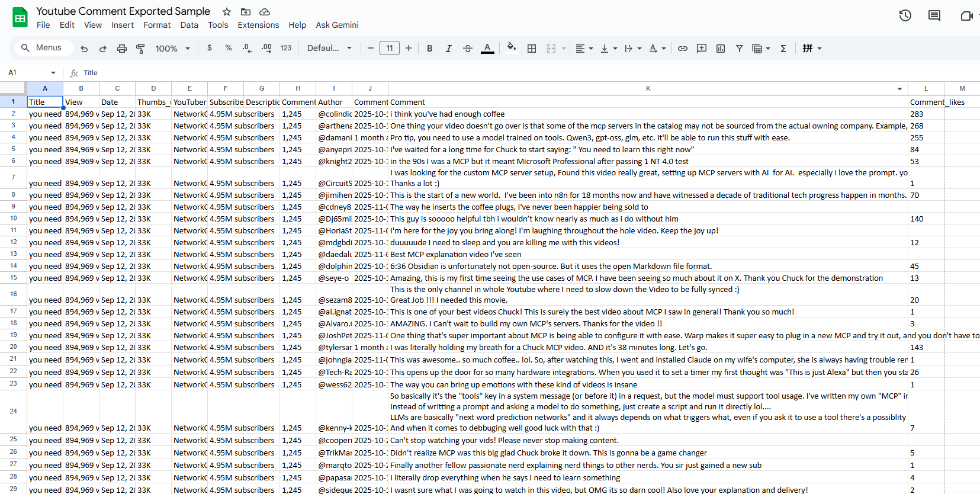Select row 24 header

click(x=13, y=411)
